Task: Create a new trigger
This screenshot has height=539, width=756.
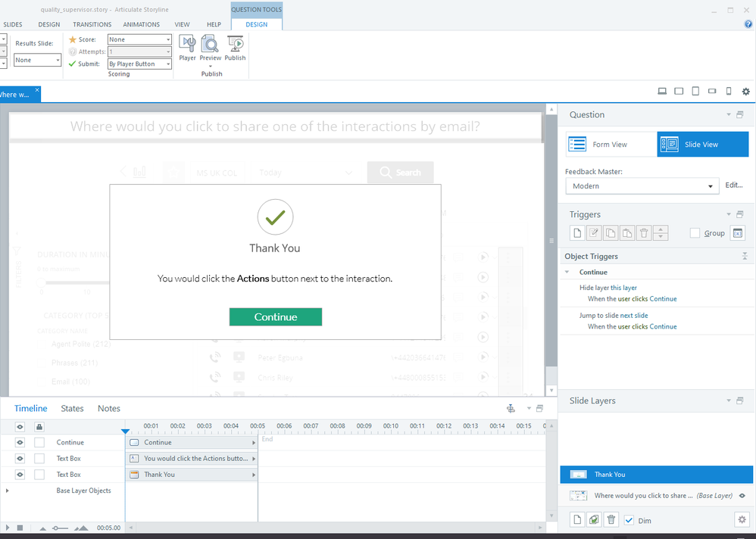Action: pyautogui.click(x=576, y=233)
